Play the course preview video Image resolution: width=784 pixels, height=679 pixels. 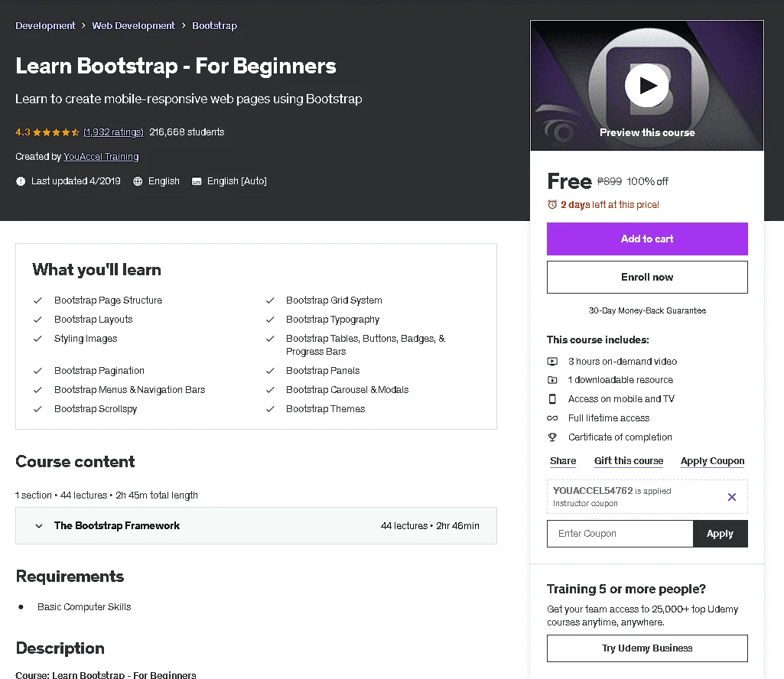647,86
